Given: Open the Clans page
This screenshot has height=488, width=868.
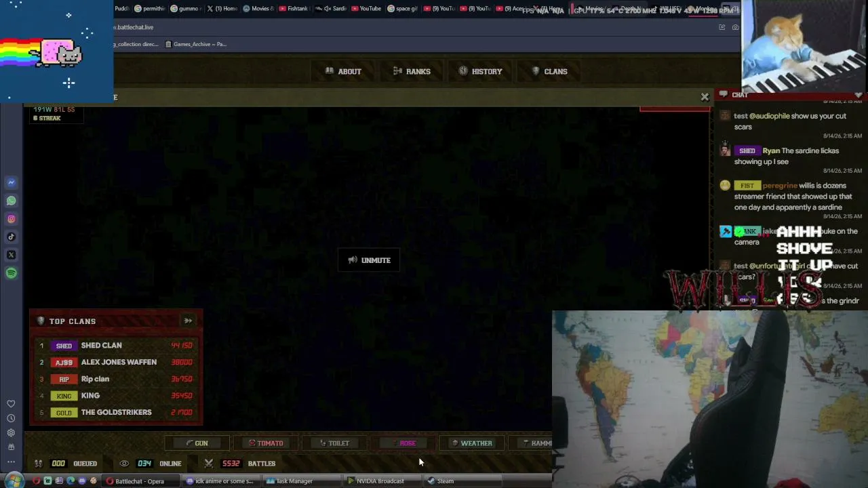Looking at the screenshot, I should [x=549, y=71].
